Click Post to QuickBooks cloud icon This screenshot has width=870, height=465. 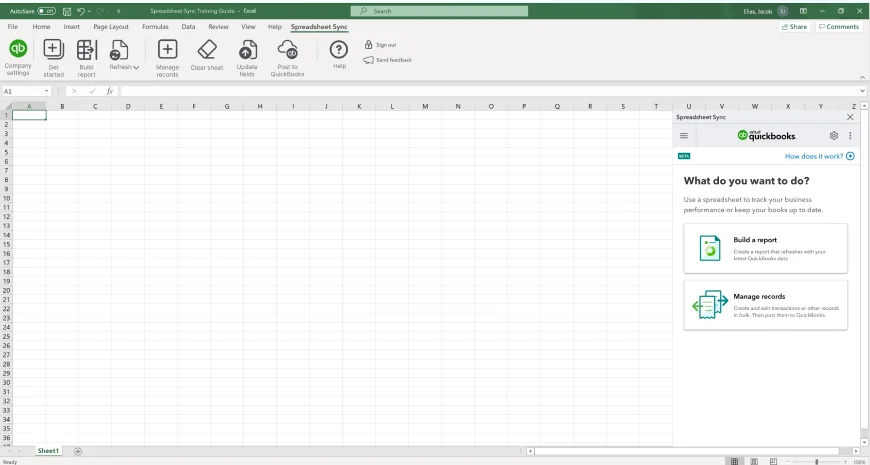pos(287,49)
